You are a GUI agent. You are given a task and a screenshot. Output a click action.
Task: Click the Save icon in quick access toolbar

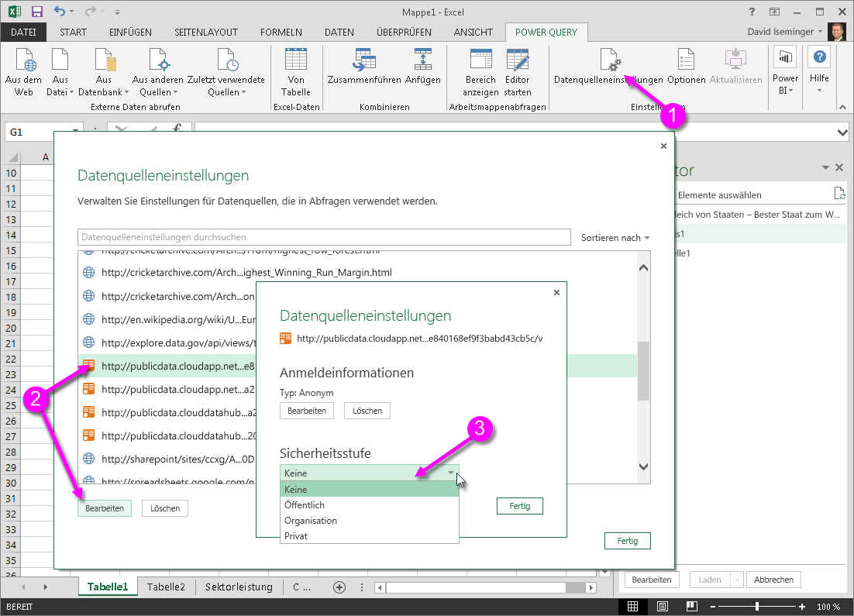(37, 12)
